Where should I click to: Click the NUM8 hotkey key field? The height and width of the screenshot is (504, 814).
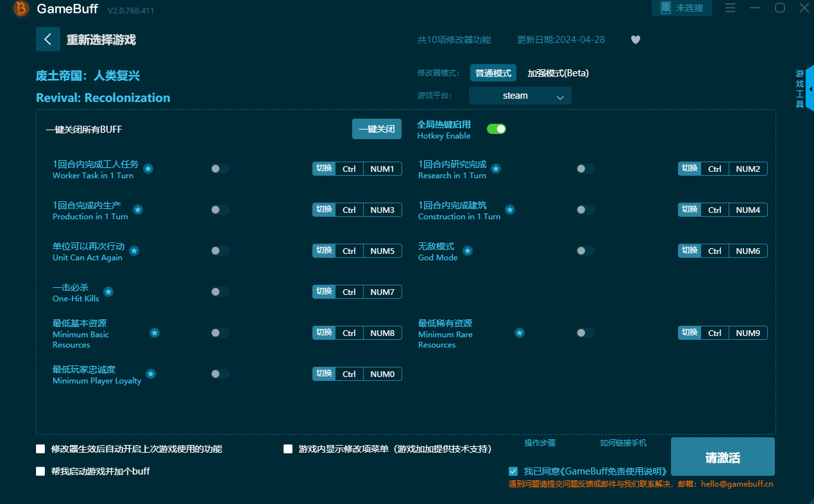coord(382,333)
